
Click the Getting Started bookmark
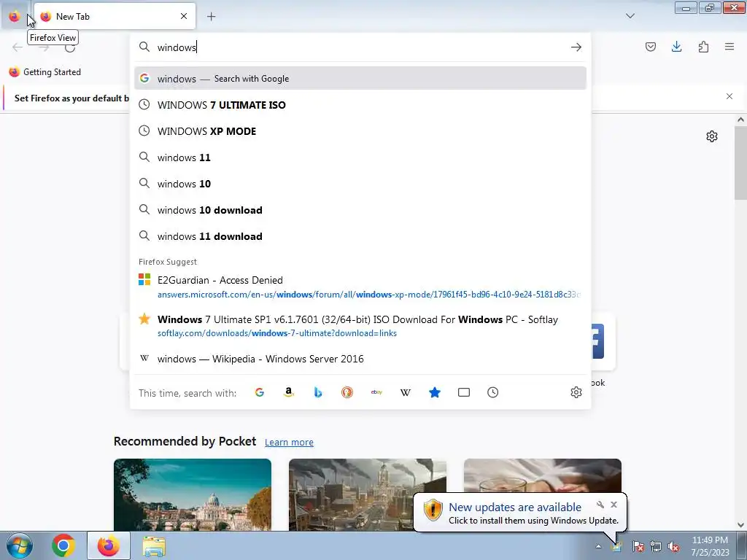45,72
